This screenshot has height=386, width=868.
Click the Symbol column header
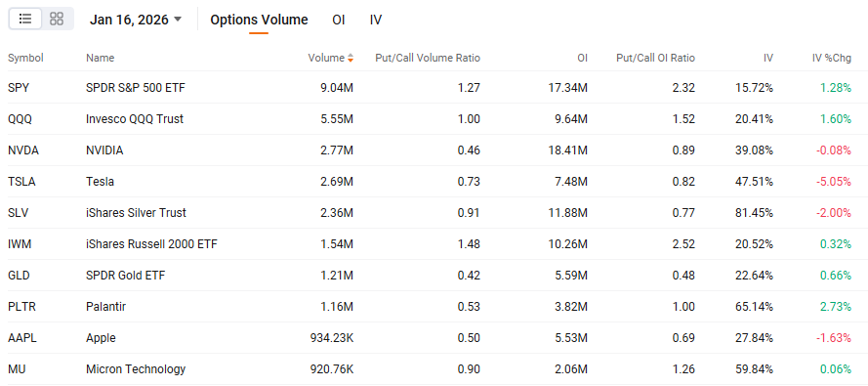(25, 58)
